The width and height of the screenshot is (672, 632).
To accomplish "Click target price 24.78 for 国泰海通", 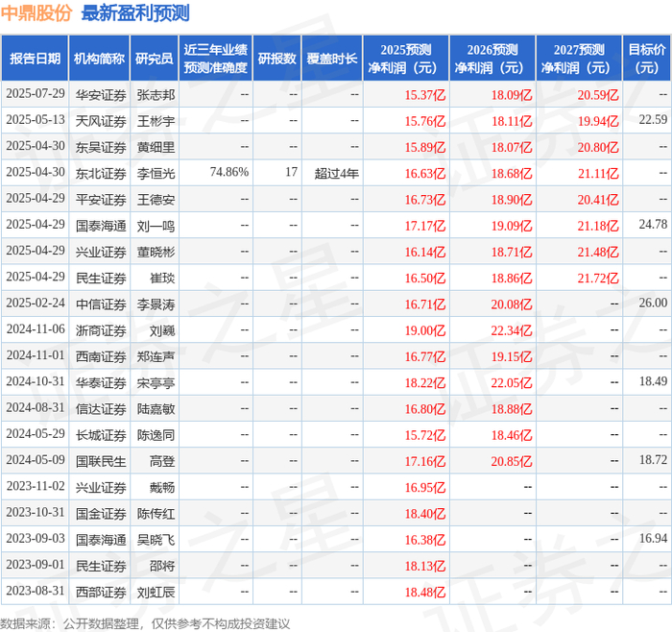I will pyautogui.click(x=653, y=225).
